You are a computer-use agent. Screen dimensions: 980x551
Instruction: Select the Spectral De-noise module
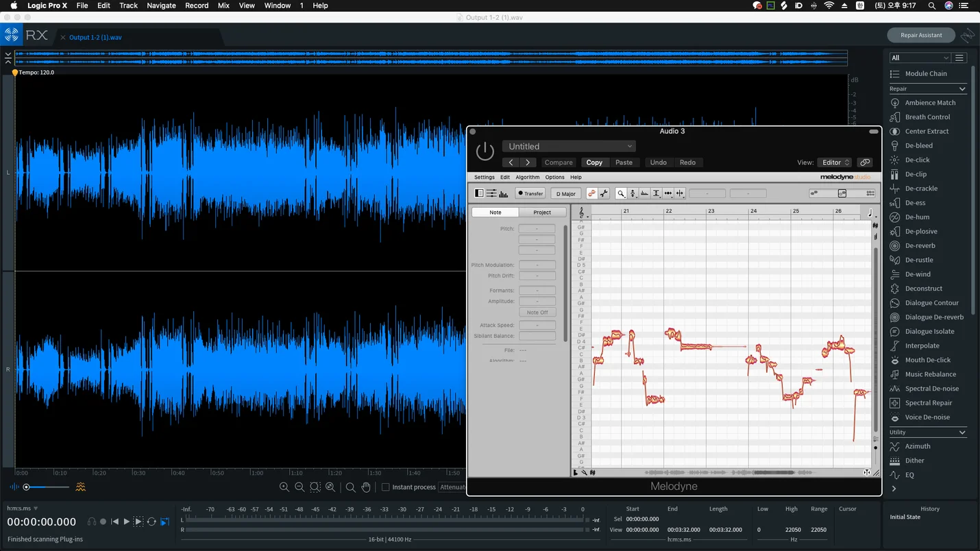click(x=931, y=389)
